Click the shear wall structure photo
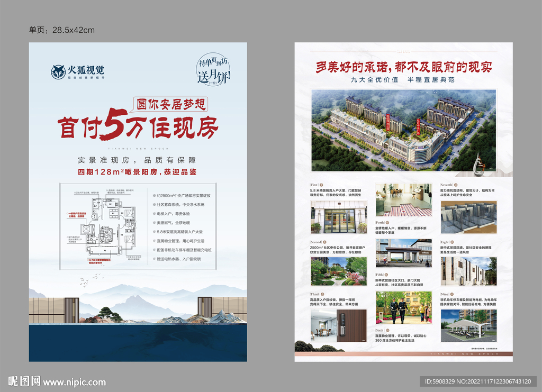 point(469,217)
